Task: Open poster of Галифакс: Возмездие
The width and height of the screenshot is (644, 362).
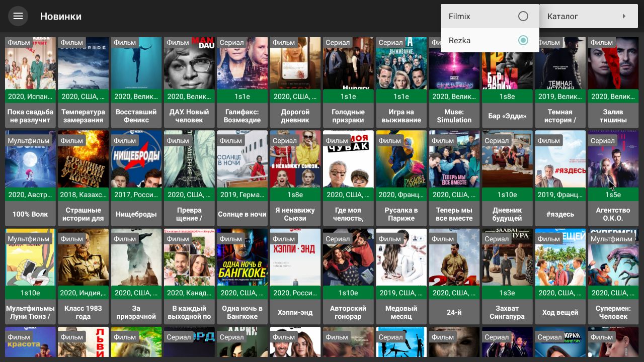Action: pos(242,63)
